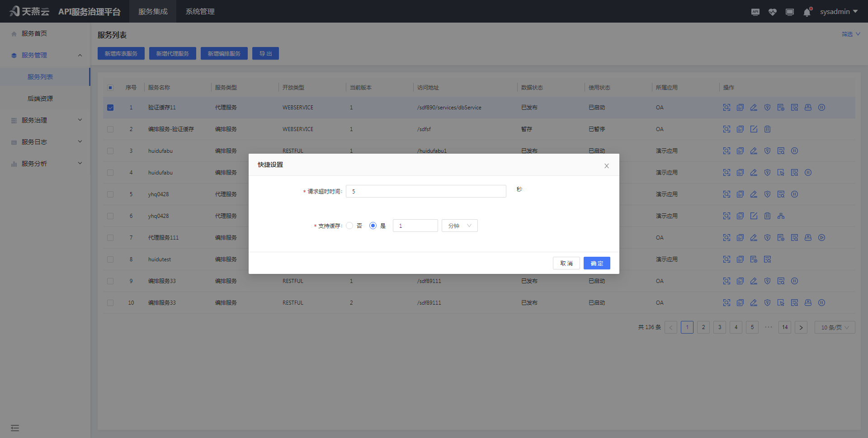Viewport: 868px width, 438px height.
Task: Close the 快捷设置 dialog with the X
Action: pos(607,166)
